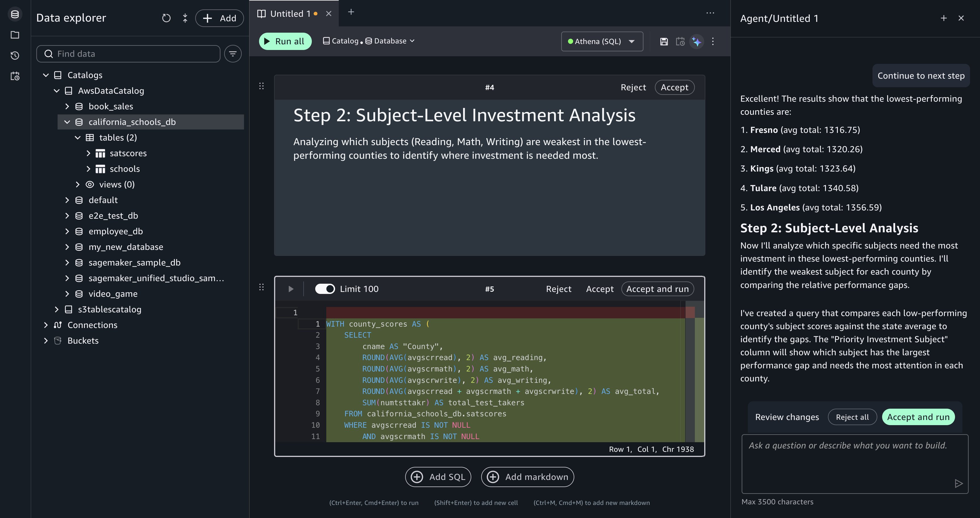Refresh the Data explorer
The height and width of the screenshot is (518, 980).
point(166,18)
